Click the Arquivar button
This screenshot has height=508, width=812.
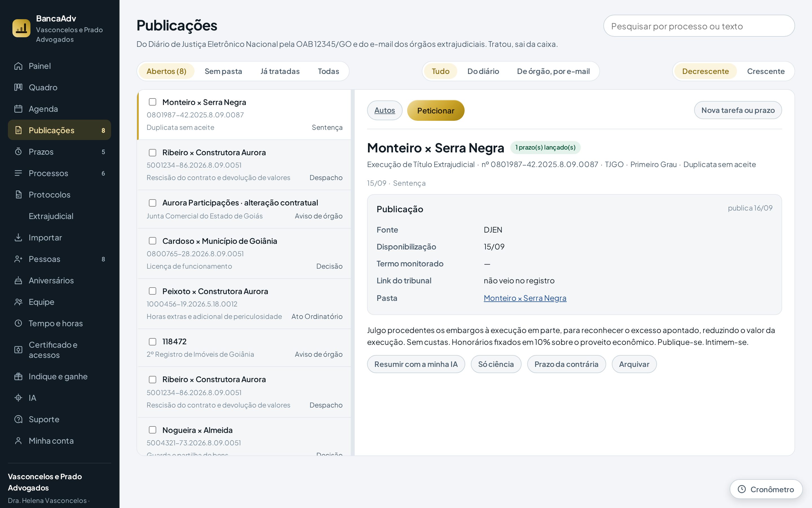coord(634,364)
